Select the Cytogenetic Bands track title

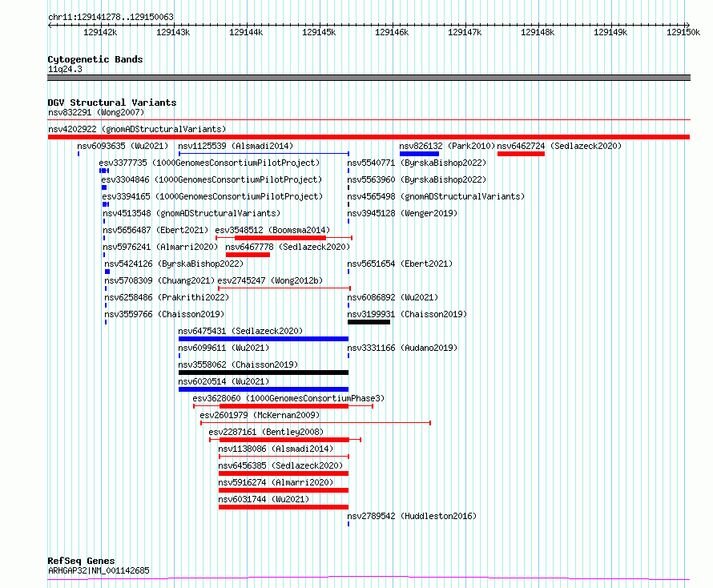coord(95,59)
